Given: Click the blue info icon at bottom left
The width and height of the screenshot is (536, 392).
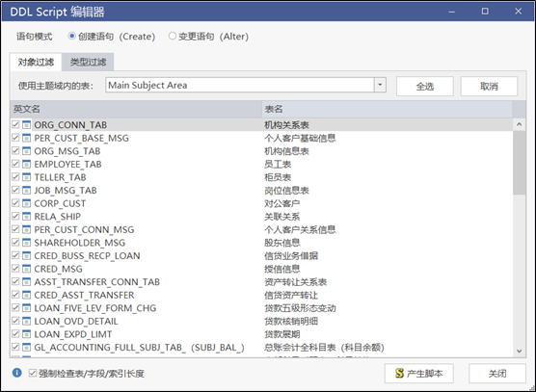Looking at the screenshot, I should (16, 373).
